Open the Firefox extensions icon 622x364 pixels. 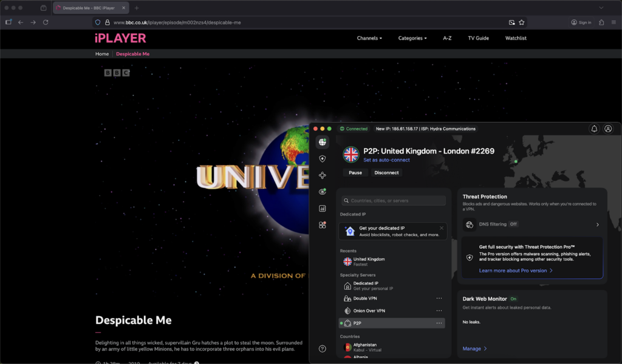pos(601,22)
